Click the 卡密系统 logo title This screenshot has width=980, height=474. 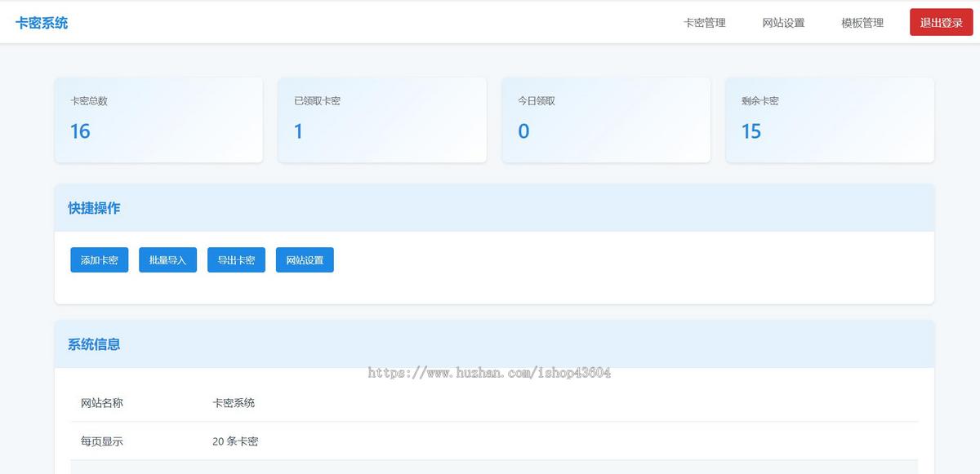pyautogui.click(x=42, y=23)
